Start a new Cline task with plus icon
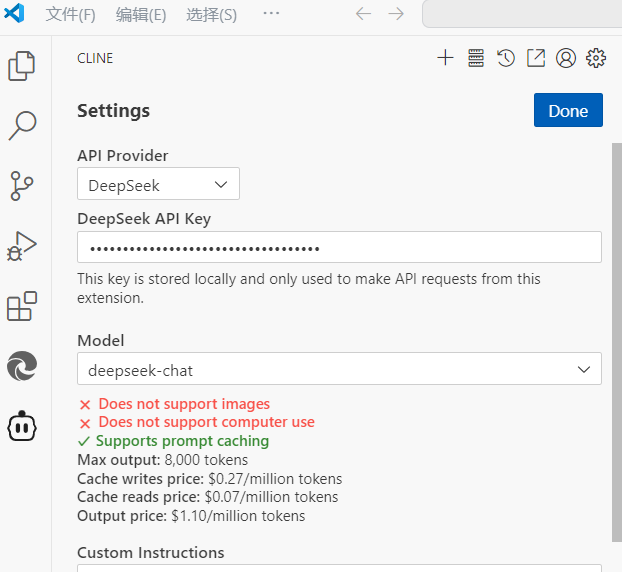This screenshot has width=622, height=572. [x=446, y=58]
